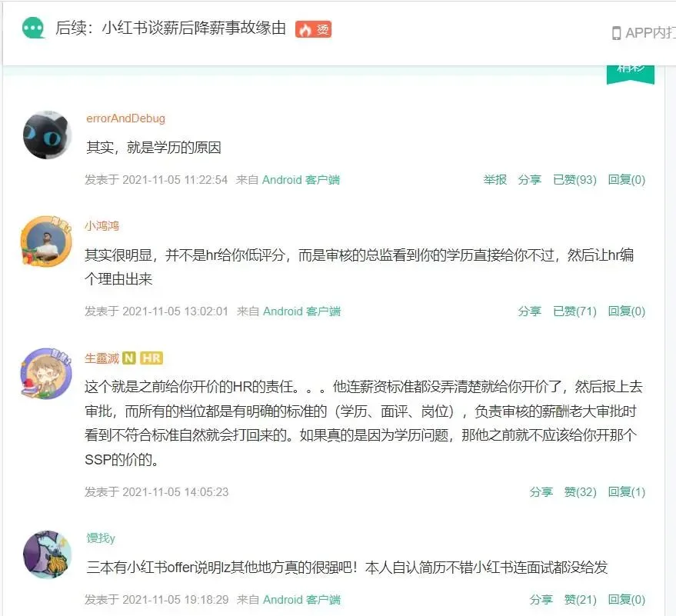
Task: Click the red hot flame badge
Action: click(x=314, y=29)
